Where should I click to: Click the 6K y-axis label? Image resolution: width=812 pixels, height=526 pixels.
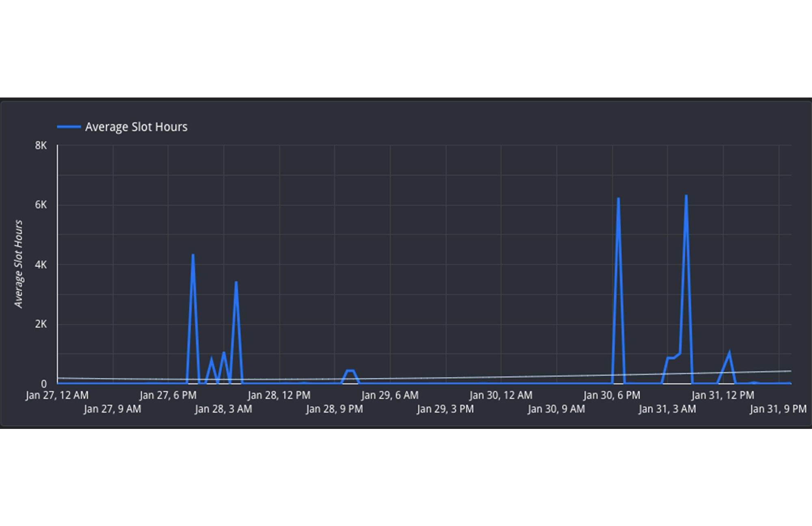pos(41,205)
